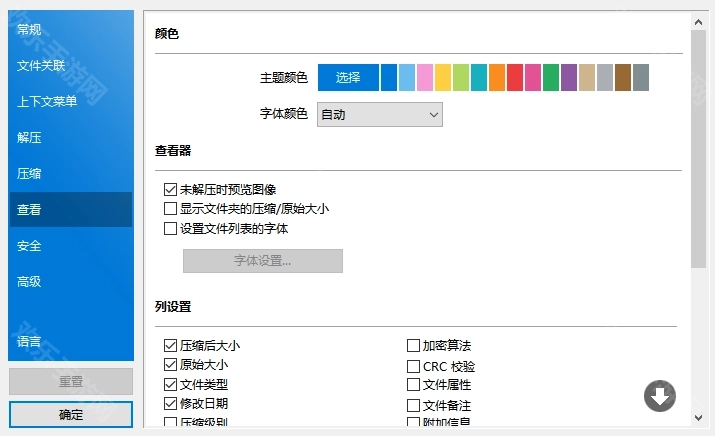Click the scrollbar down arrow
Image resolution: width=715 pixels, height=436 pixels.
tap(699, 417)
